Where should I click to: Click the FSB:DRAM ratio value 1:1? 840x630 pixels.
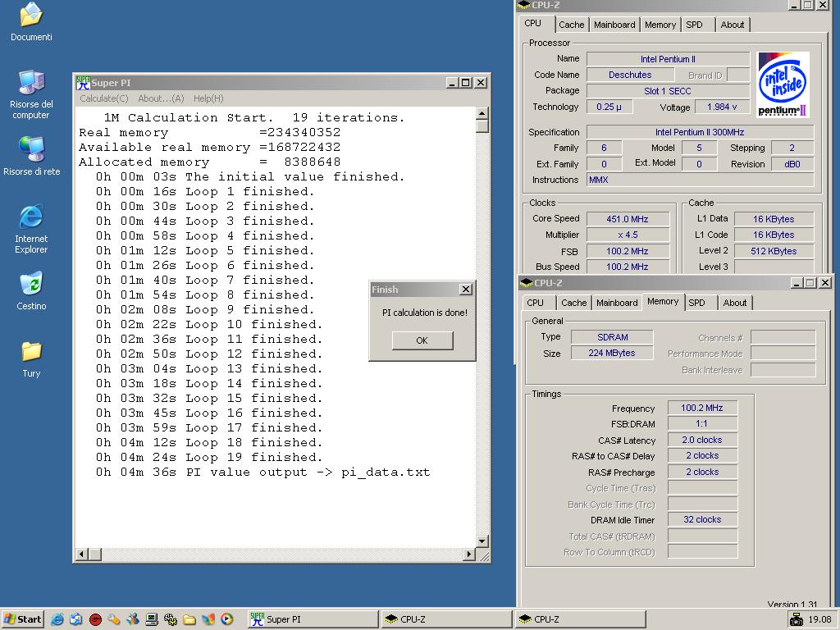click(702, 424)
